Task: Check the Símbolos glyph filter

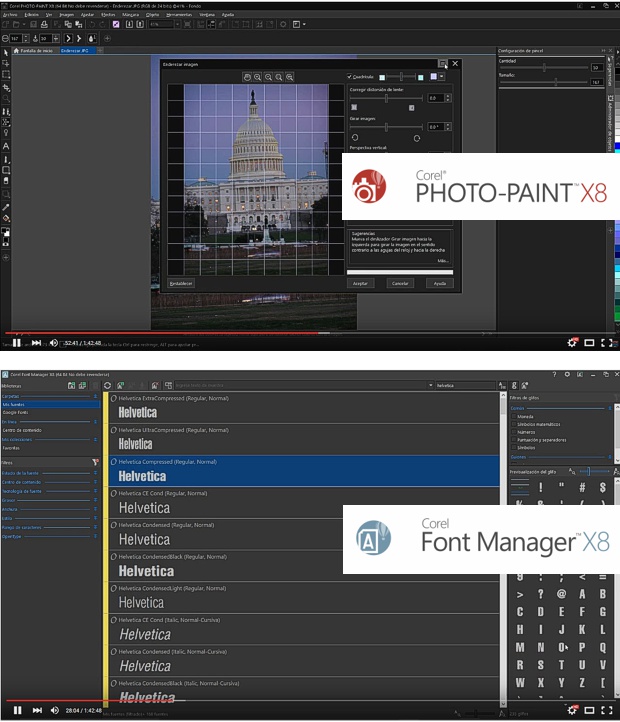Action: [x=514, y=448]
